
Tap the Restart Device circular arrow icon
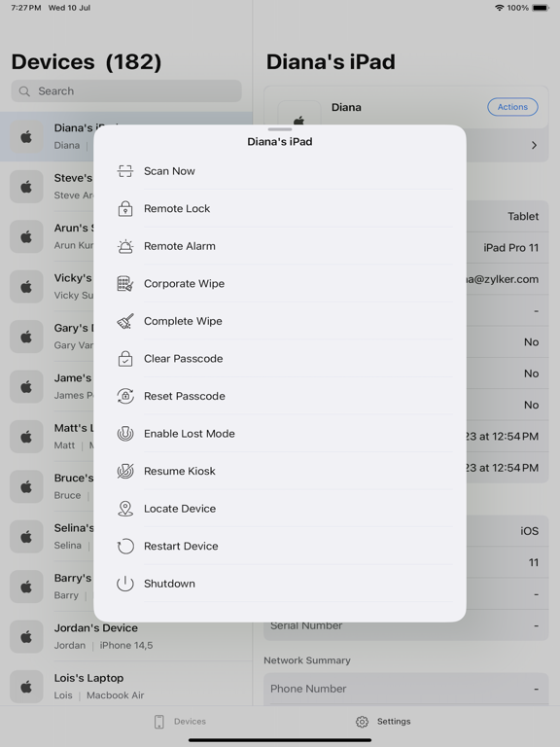click(x=125, y=546)
